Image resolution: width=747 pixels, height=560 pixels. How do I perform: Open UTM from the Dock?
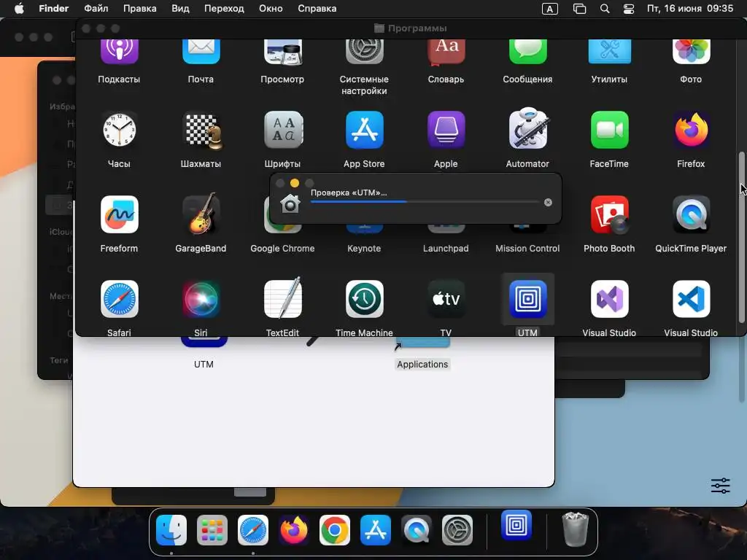pos(516,525)
